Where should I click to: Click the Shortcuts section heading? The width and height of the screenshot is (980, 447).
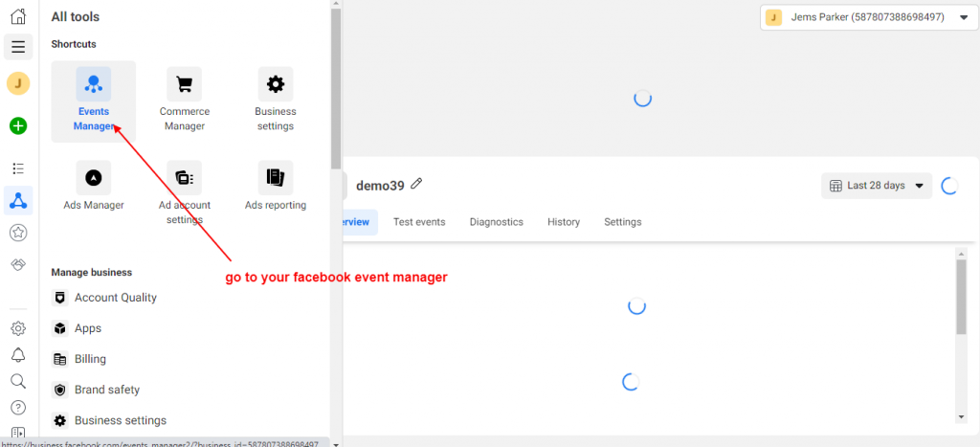[74, 44]
